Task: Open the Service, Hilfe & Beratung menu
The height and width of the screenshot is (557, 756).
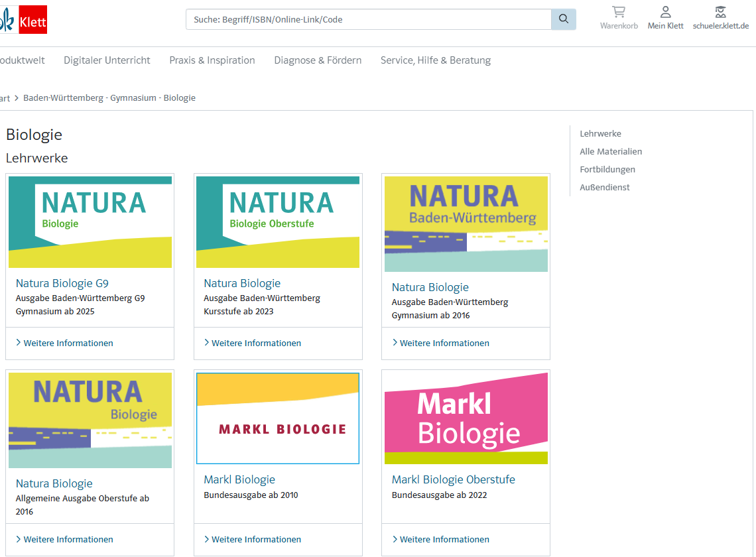Action: 436,60
